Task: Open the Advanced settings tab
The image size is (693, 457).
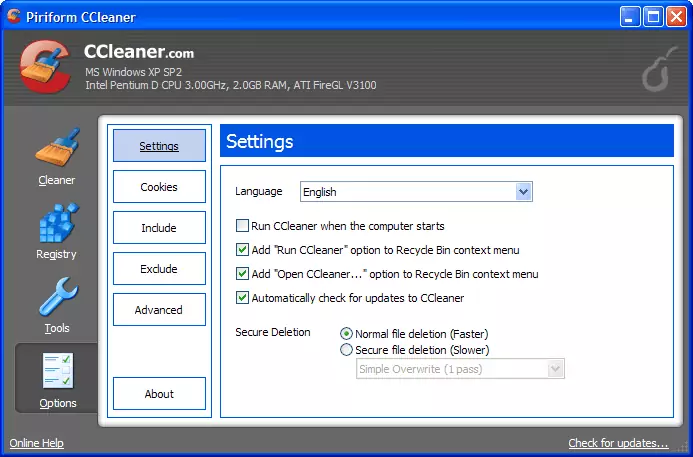Action: pos(159,310)
